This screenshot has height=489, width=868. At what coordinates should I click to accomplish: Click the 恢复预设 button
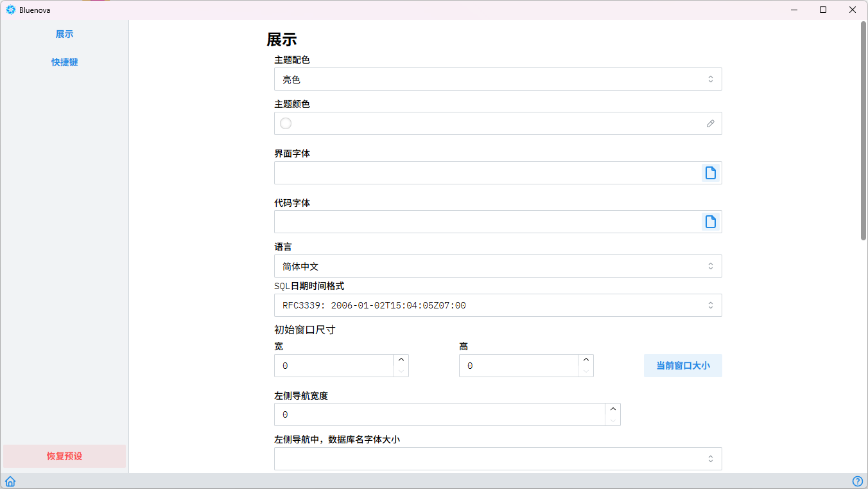[x=64, y=456]
